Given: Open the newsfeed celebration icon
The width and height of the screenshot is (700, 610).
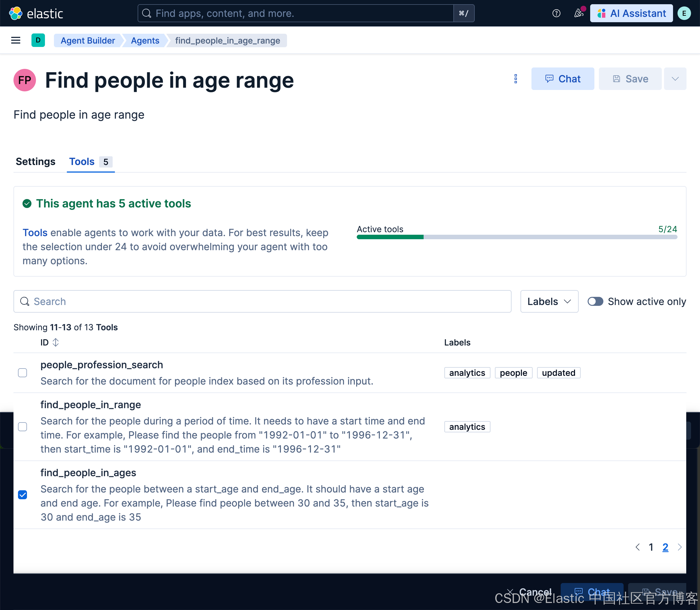Looking at the screenshot, I should [x=579, y=13].
